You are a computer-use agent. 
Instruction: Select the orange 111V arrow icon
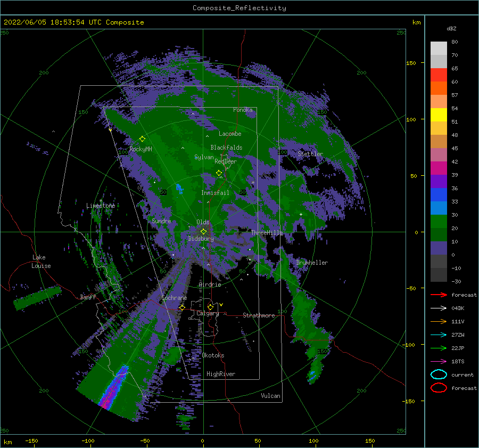pos(439,321)
